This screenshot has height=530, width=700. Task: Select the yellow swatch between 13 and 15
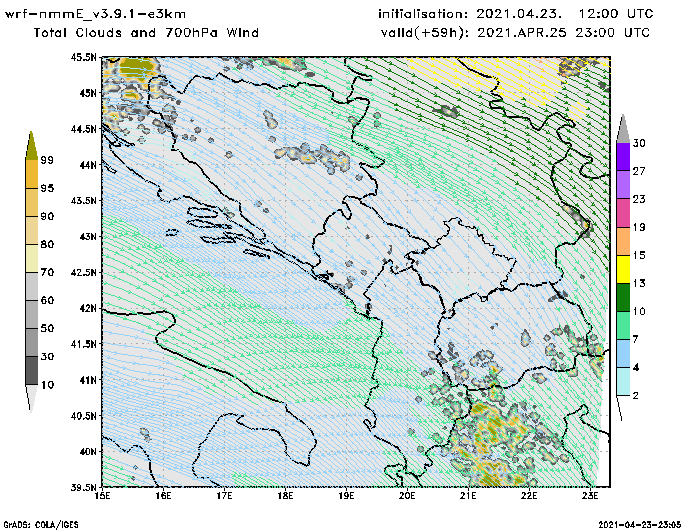(623, 269)
